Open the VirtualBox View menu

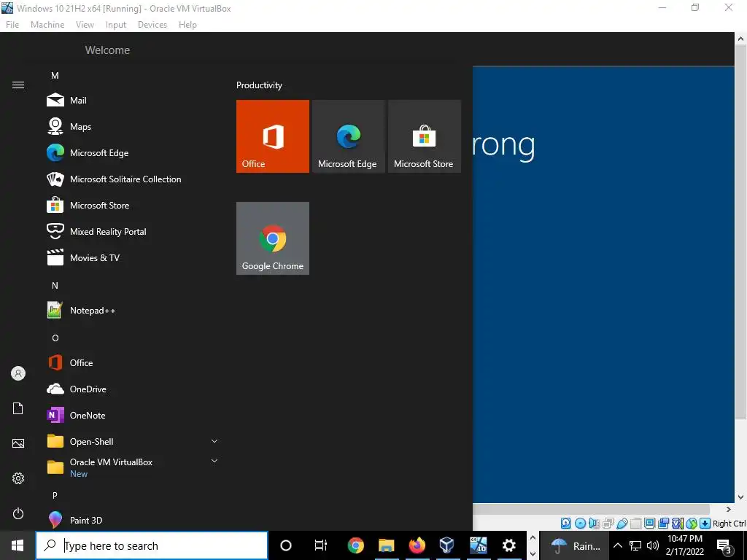tap(85, 25)
